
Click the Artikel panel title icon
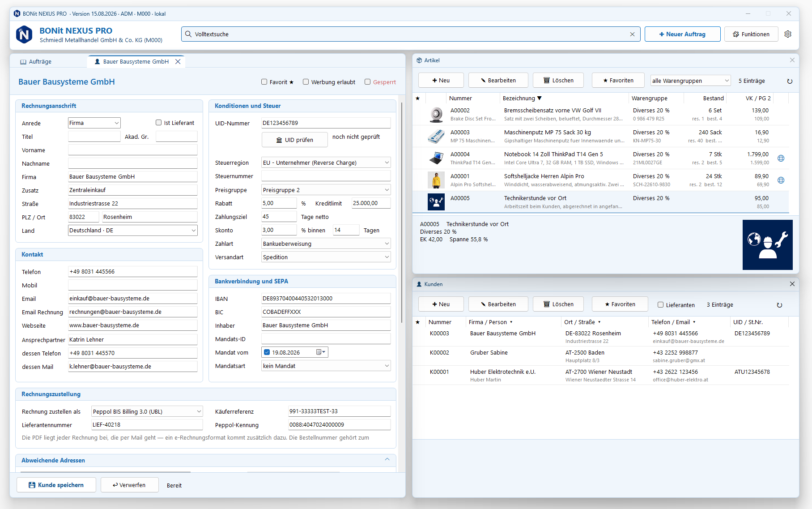[x=419, y=60]
